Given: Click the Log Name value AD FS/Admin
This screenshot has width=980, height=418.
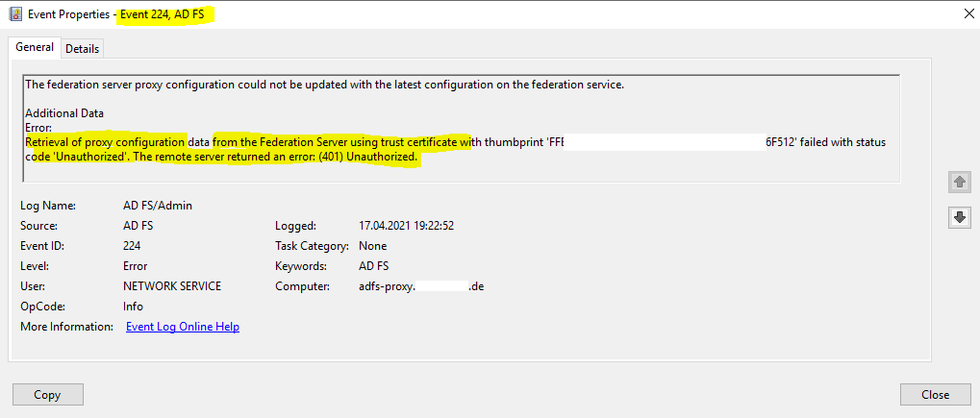Looking at the screenshot, I should tap(158, 206).
